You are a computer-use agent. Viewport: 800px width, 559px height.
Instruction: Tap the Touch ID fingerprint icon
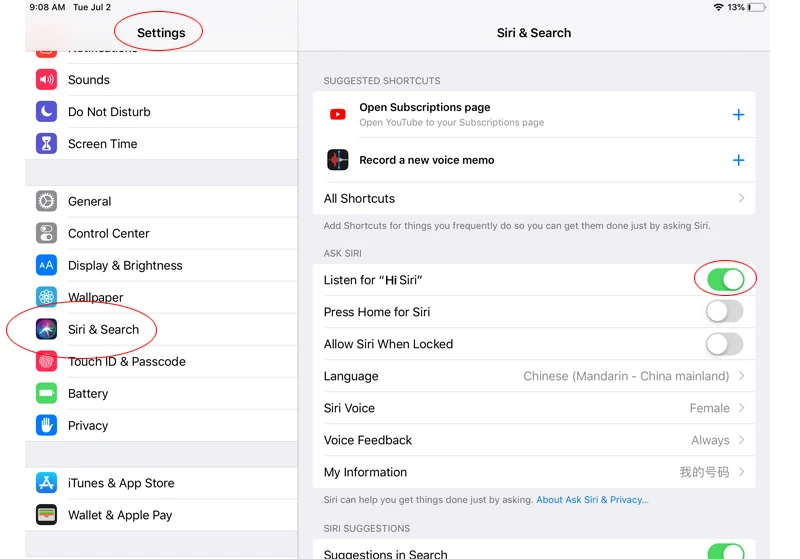pos(46,361)
